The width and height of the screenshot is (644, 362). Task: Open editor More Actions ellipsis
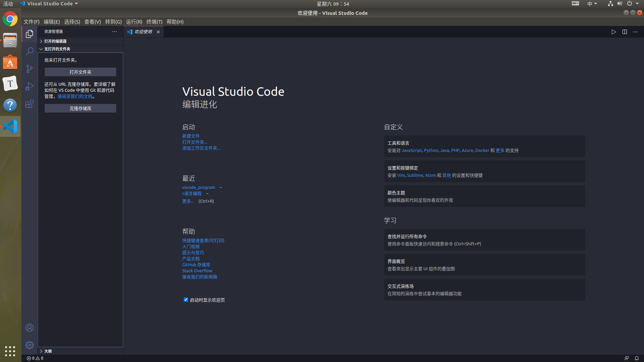635,32
